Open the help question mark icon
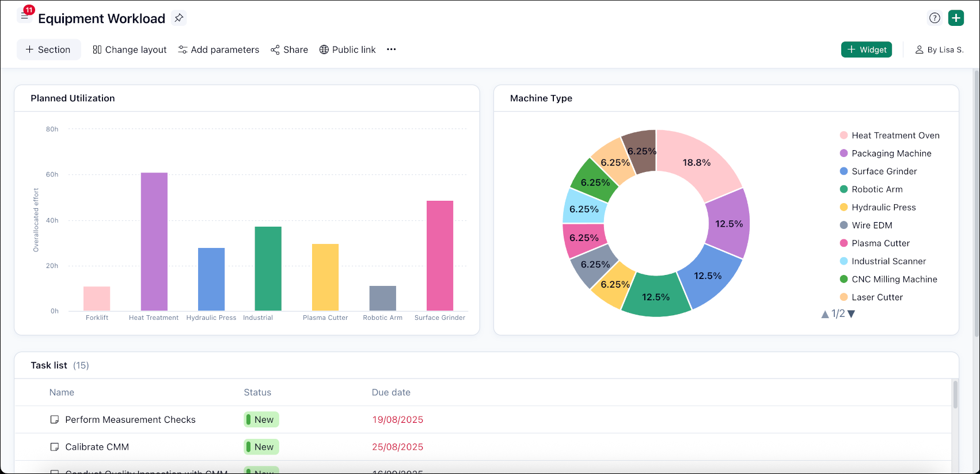 [935, 18]
